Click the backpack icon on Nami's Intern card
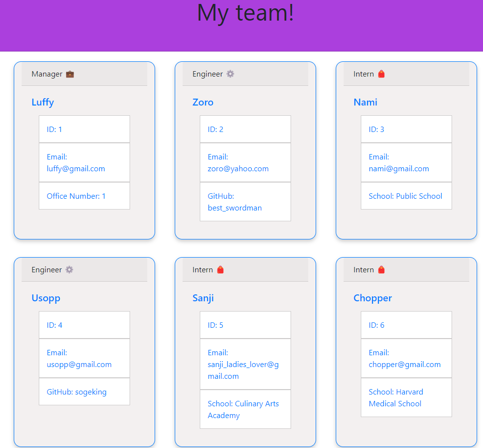The height and width of the screenshot is (448, 483). (381, 74)
